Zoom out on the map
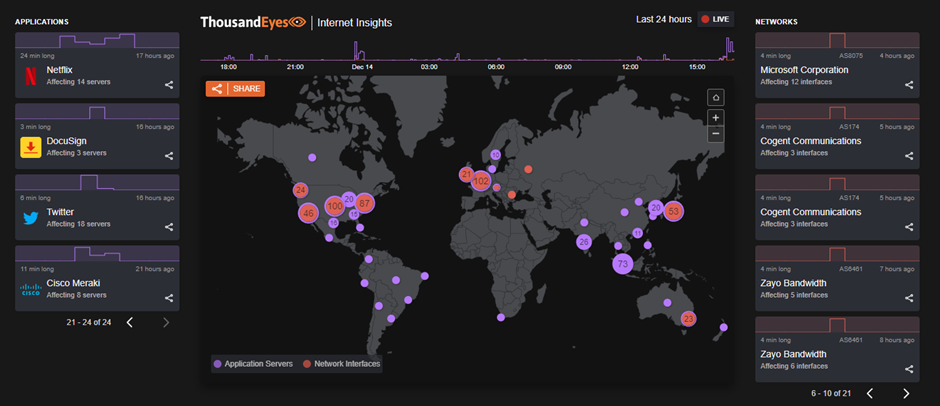Screen dimensions: 940x406 pyautogui.click(x=715, y=134)
